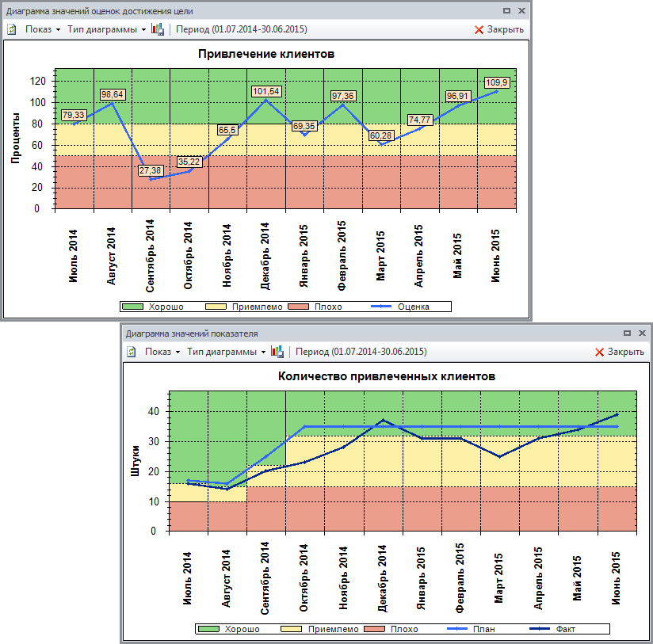Expand 'Тип диаграммы' in the top window
Image resolution: width=653 pixels, height=644 pixels.
106,29
